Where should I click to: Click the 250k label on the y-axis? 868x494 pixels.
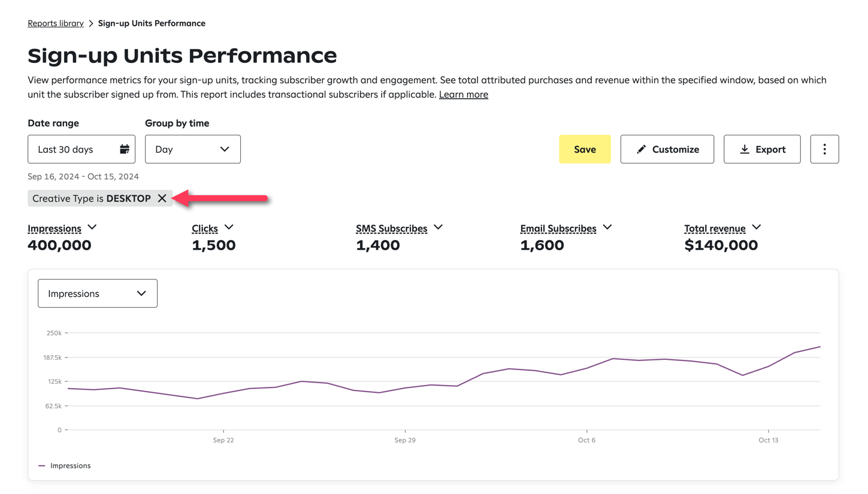coord(53,333)
